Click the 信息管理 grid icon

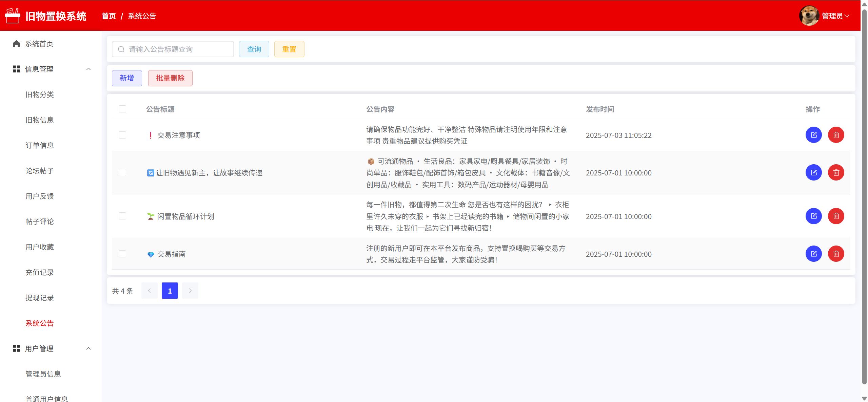[x=16, y=69]
